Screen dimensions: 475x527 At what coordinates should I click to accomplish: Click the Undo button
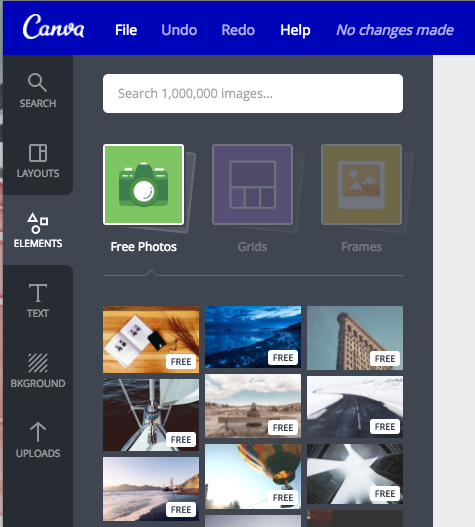click(x=179, y=30)
